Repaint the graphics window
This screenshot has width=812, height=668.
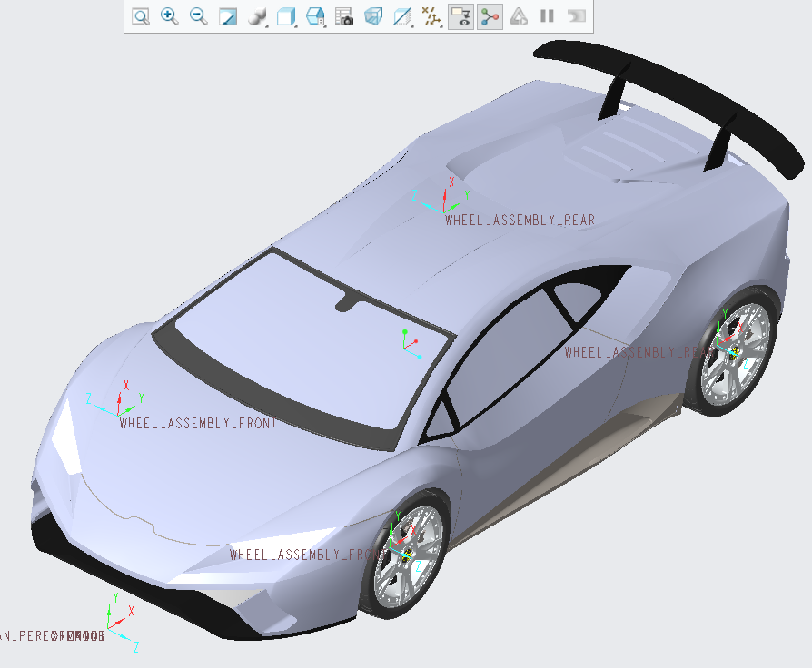[227, 16]
